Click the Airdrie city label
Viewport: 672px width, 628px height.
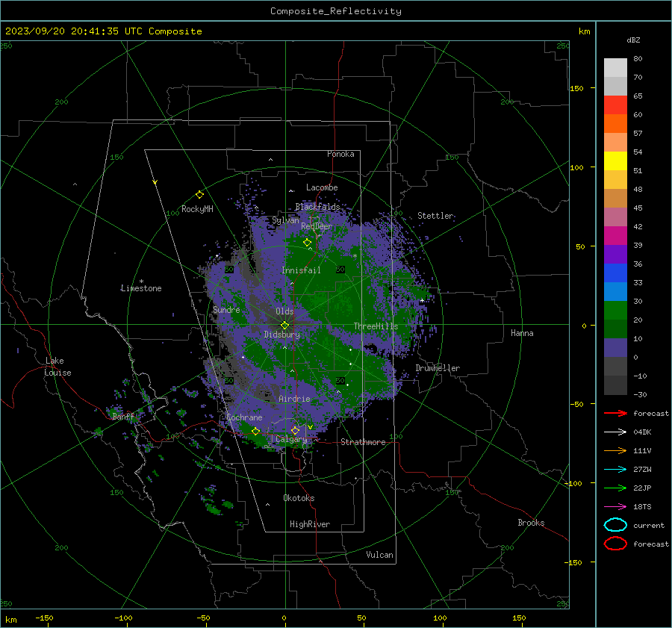coord(294,399)
